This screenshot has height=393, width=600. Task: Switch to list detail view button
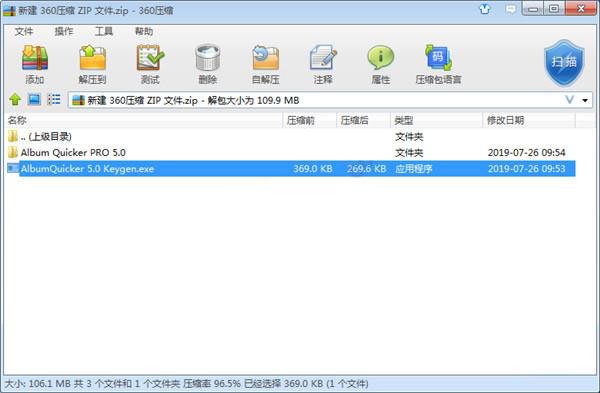[x=54, y=100]
